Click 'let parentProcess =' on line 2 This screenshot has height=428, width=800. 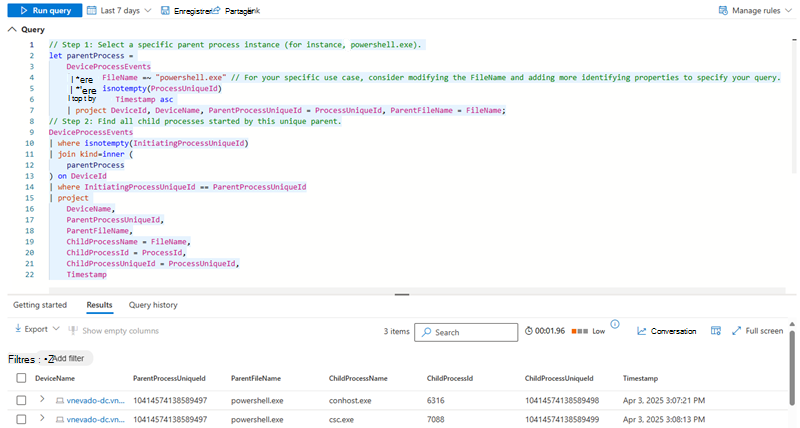point(91,56)
